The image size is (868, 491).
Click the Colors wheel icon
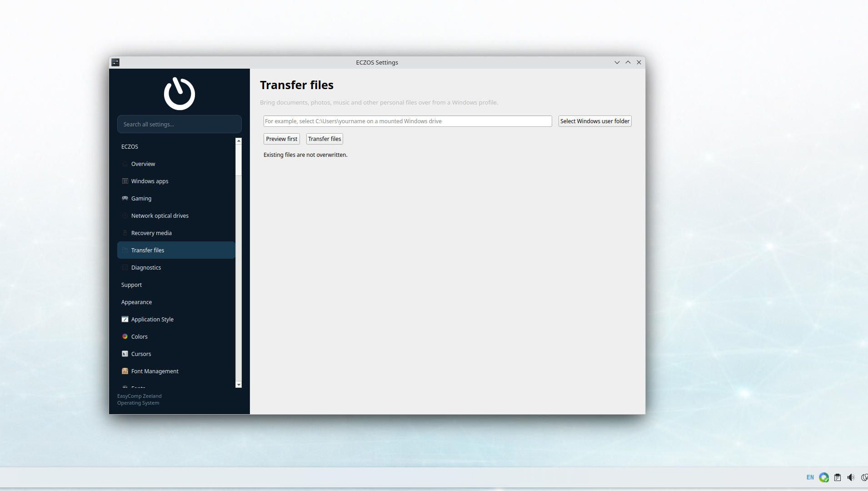(125, 336)
